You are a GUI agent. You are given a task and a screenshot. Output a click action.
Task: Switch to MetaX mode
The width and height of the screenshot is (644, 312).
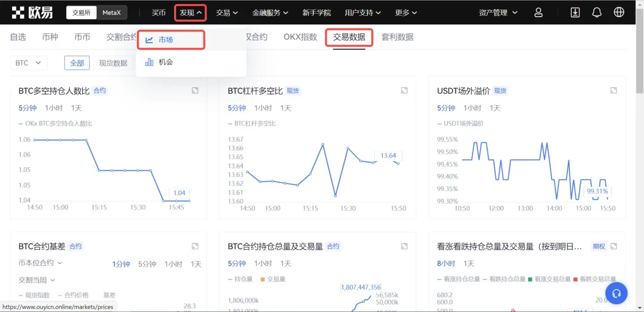pos(112,13)
